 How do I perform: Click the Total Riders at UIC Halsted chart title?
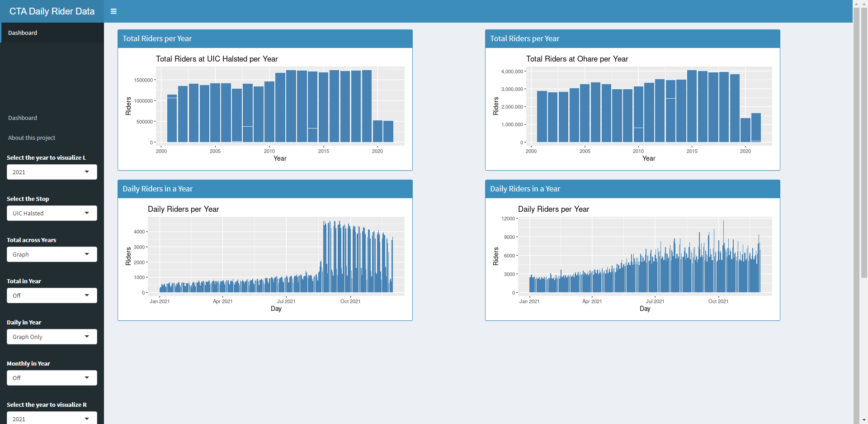tap(217, 59)
